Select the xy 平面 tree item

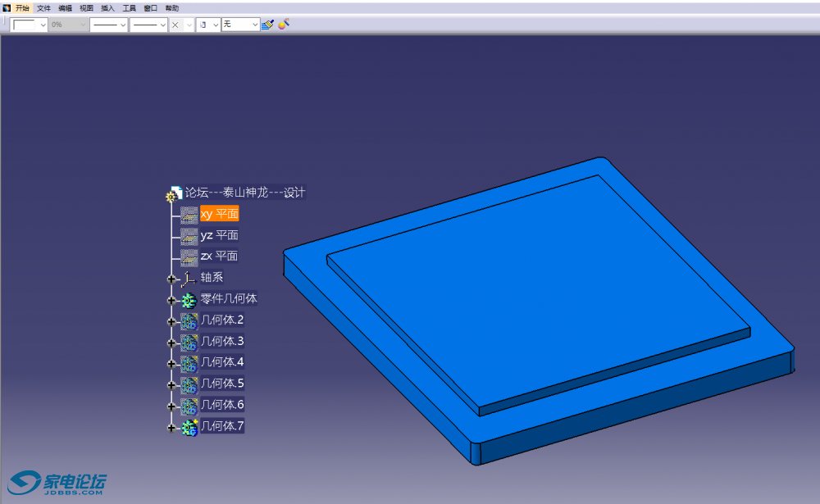click(219, 214)
